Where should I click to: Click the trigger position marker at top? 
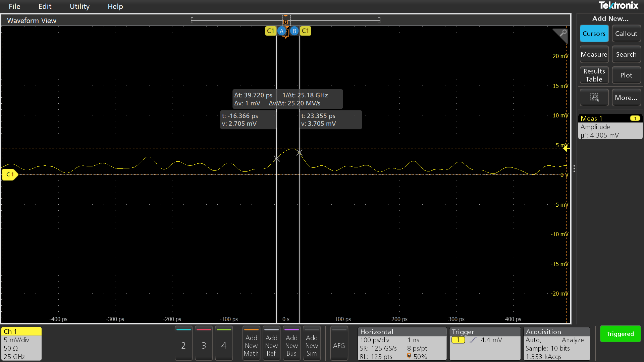(285, 21)
